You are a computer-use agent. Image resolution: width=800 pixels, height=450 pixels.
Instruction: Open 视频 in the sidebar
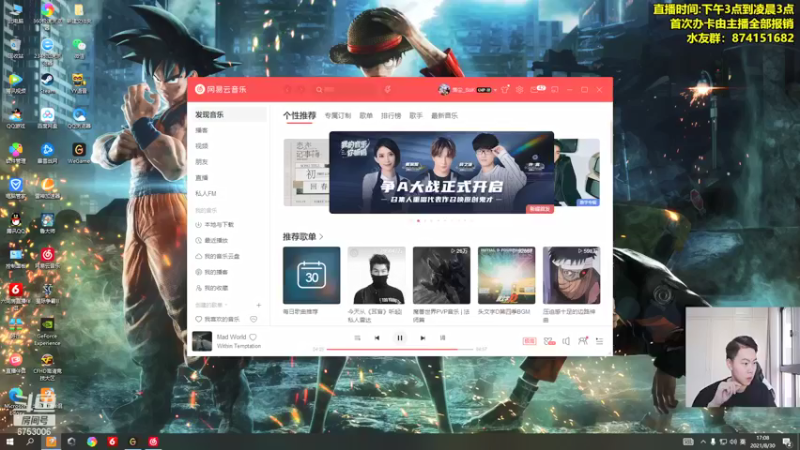click(x=202, y=146)
